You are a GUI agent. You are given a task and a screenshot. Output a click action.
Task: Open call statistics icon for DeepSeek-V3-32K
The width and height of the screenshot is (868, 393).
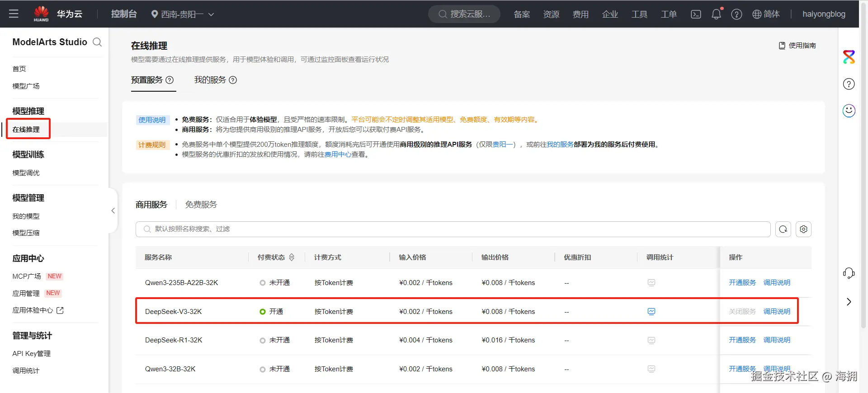(651, 311)
